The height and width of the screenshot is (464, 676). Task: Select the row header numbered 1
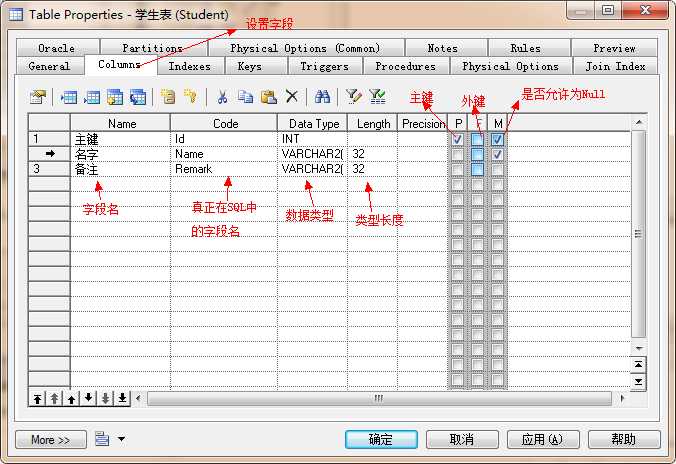(49, 139)
